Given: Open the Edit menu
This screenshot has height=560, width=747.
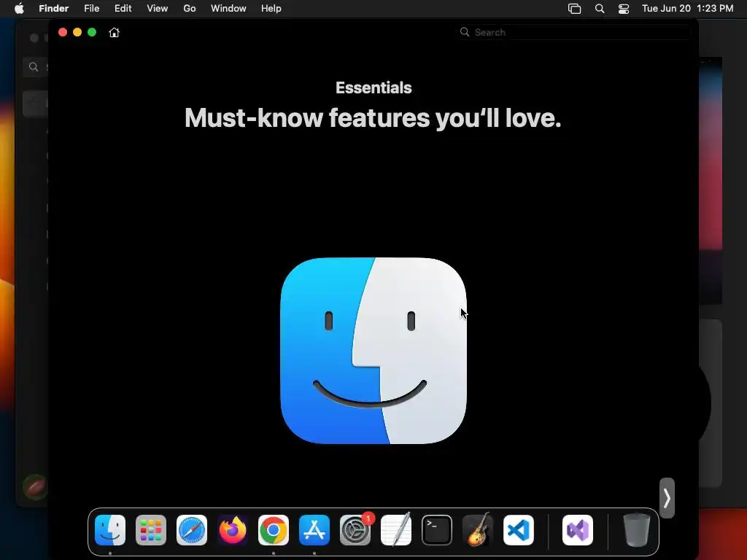Looking at the screenshot, I should [123, 8].
